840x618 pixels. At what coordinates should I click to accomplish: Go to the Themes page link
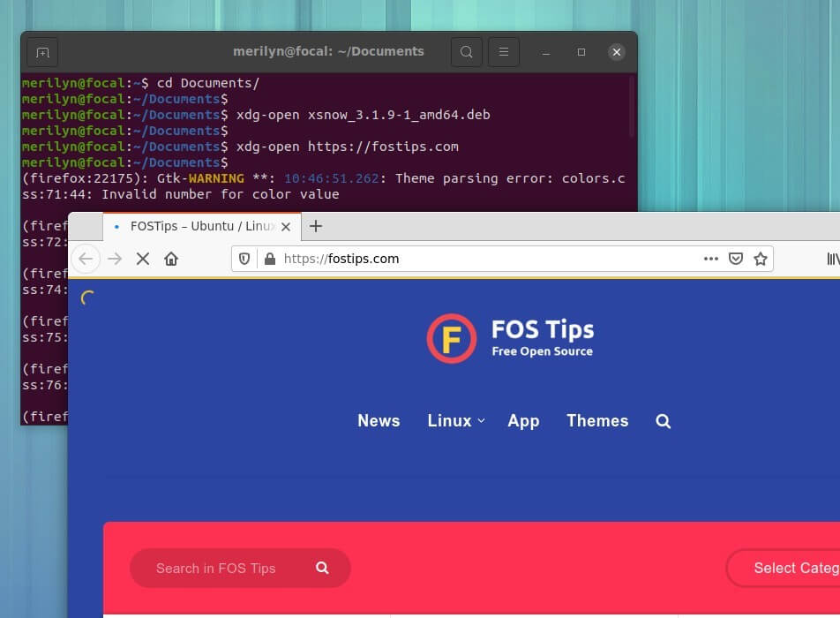(597, 421)
